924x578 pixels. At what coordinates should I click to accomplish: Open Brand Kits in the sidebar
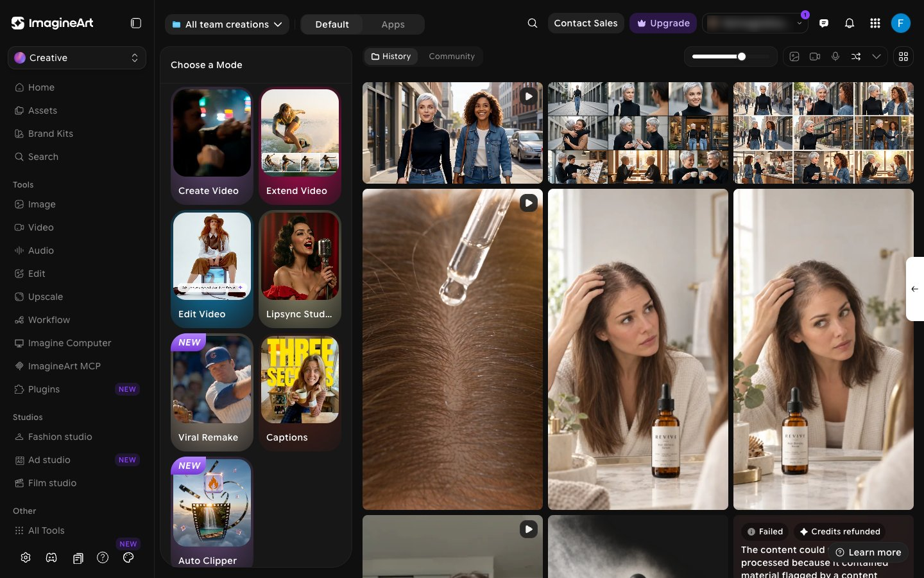(77, 134)
